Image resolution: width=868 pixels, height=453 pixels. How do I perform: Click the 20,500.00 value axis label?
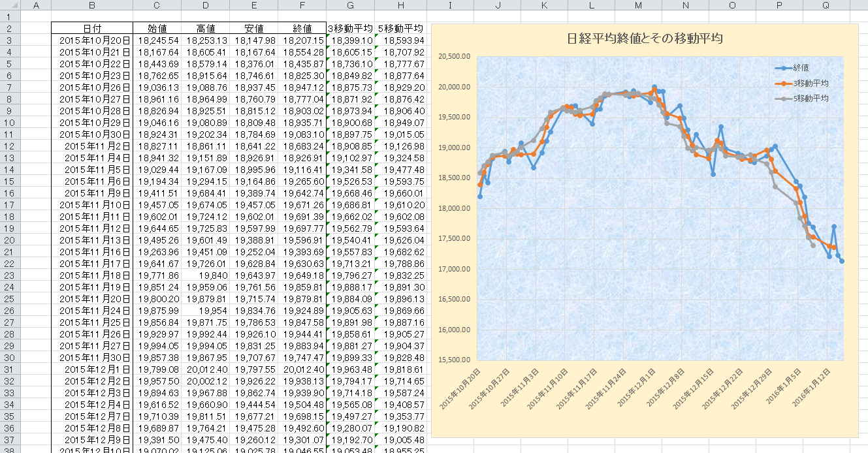(x=454, y=56)
